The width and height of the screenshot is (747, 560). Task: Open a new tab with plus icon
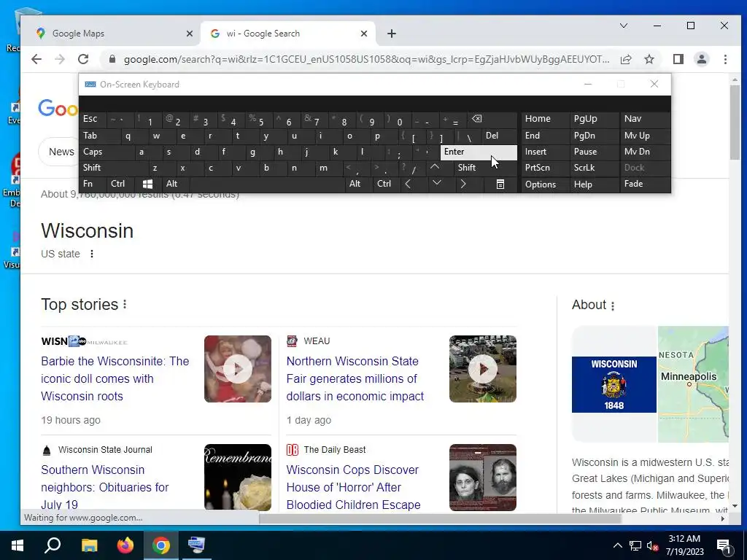(392, 34)
